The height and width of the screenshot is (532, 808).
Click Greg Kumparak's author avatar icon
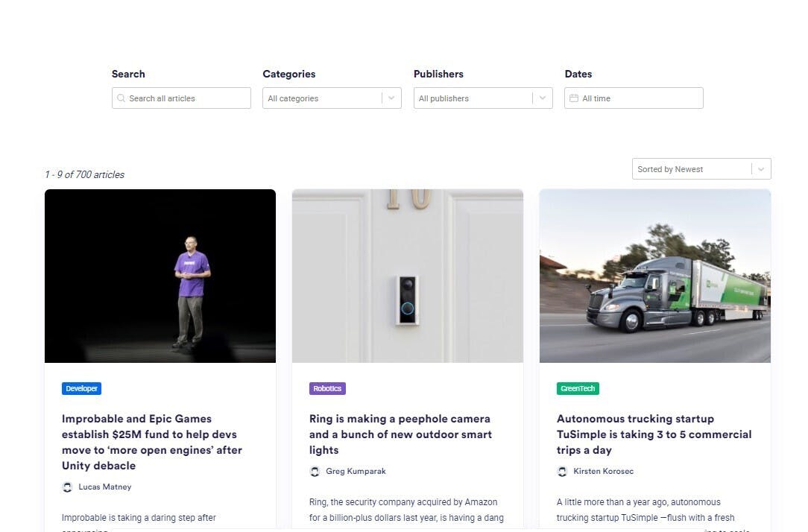tap(315, 471)
